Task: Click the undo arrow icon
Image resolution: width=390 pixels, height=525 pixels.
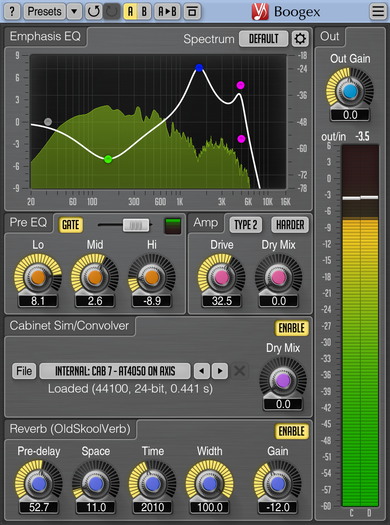Action: (x=93, y=11)
